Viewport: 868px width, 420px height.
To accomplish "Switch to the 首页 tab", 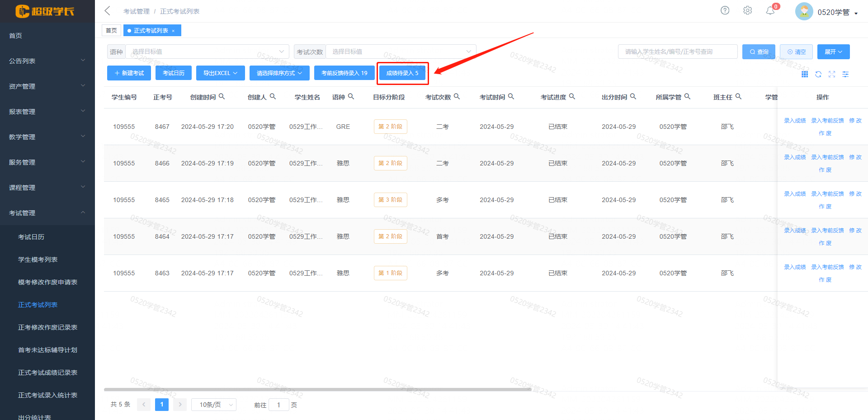I will [111, 30].
